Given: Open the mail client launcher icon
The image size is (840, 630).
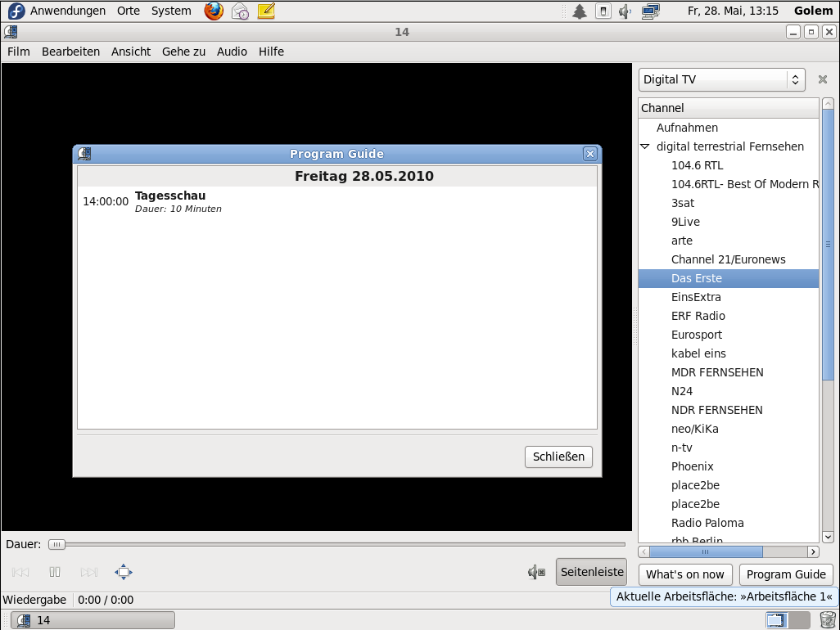Looking at the screenshot, I should [240, 11].
